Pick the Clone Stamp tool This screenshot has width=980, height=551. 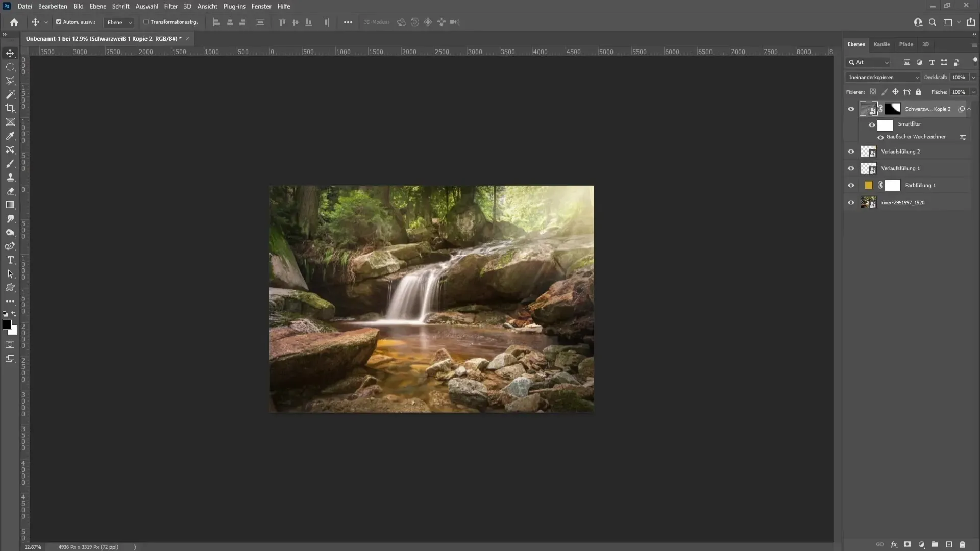10,178
